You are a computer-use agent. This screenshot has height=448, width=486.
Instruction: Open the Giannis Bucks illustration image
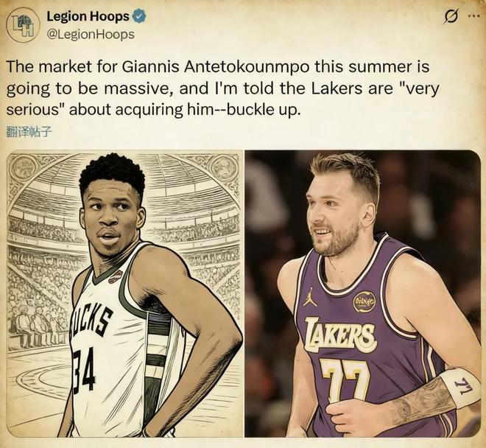(x=124, y=293)
